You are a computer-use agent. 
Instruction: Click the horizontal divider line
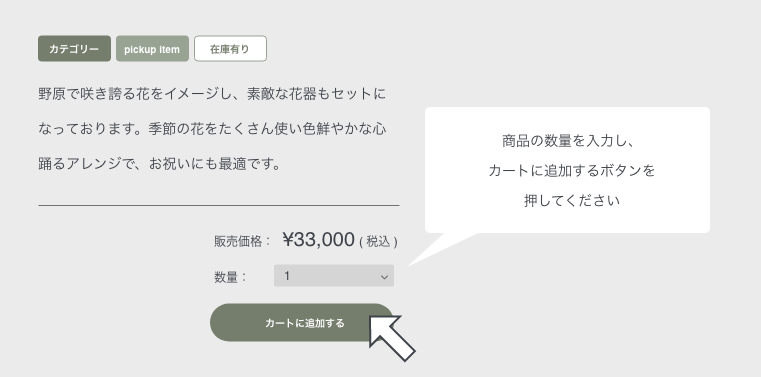[x=219, y=205]
